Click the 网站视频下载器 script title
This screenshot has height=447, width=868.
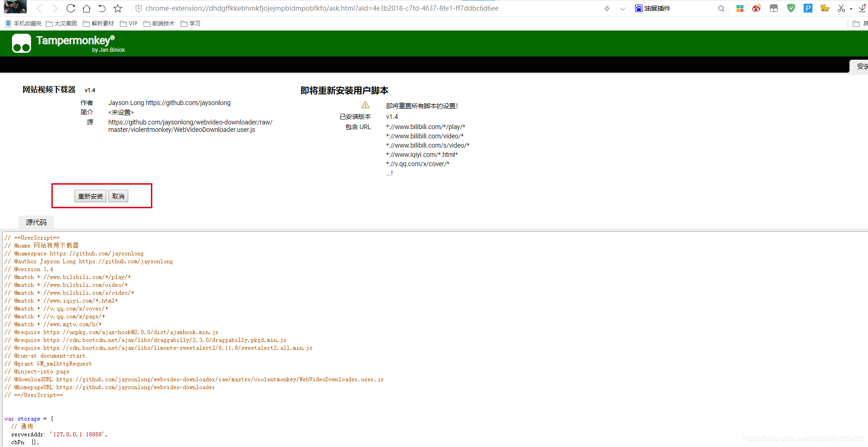tap(49, 89)
